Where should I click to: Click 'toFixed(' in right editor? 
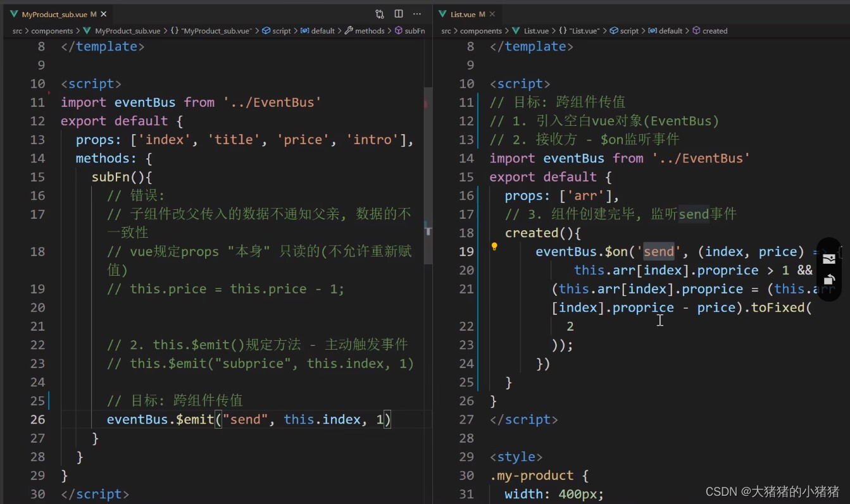tap(781, 308)
